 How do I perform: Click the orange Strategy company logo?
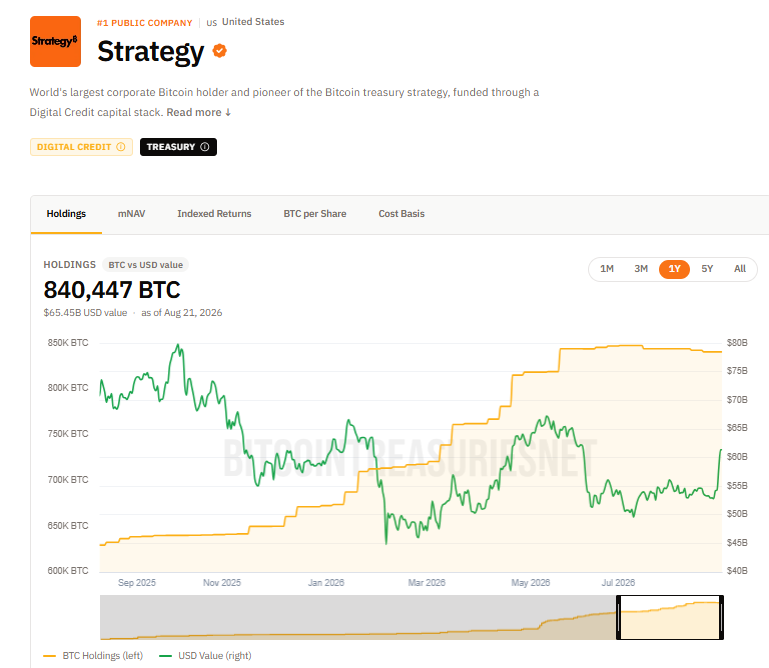point(55,41)
